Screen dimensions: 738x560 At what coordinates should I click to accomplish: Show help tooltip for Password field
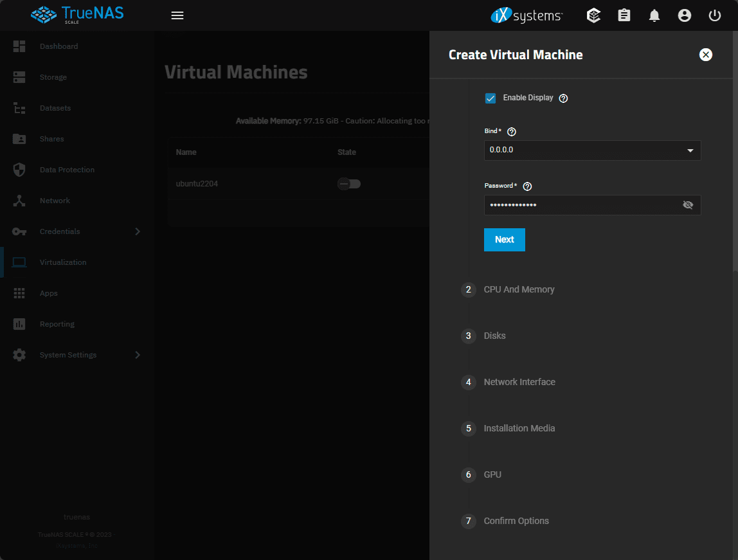pyautogui.click(x=527, y=186)
